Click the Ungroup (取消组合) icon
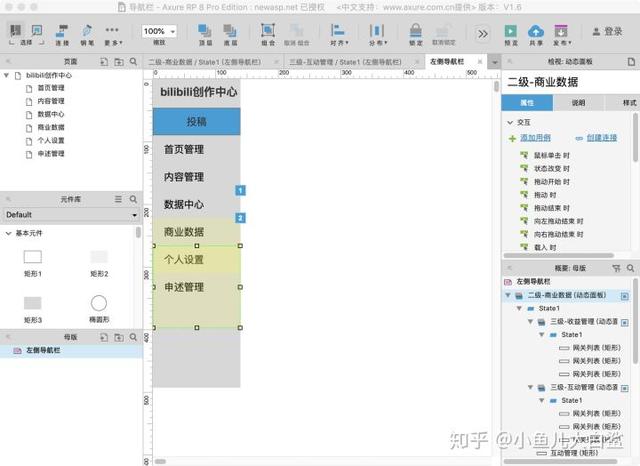Image resolution: width=640 pixels, height=466 pixels. 297,34
